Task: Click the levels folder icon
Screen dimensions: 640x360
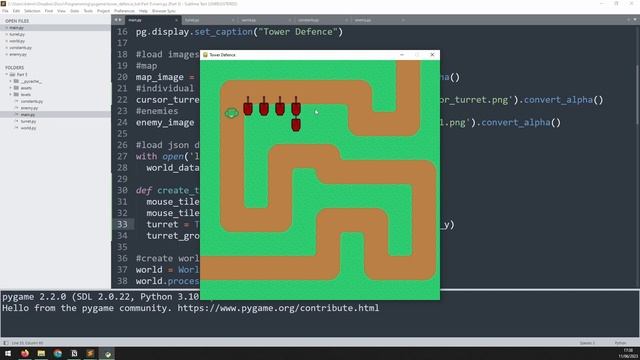Action: (x=16, y=94)
